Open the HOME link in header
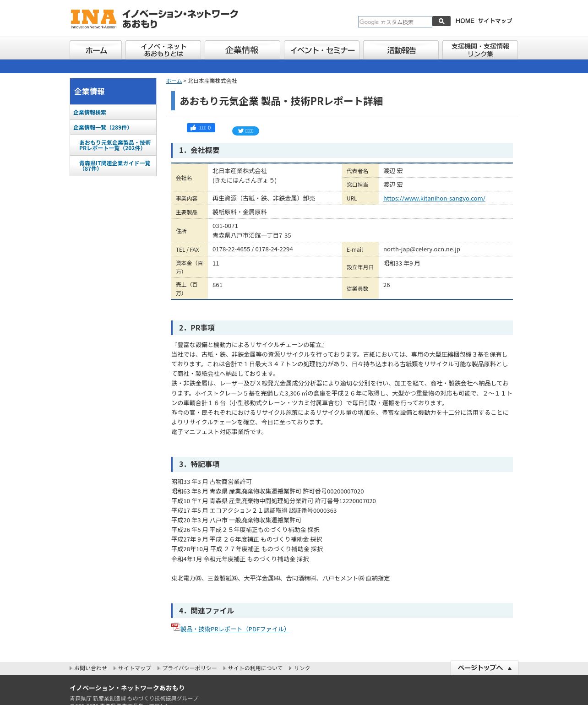The image size is (588, 705). pyautogui.click(x=465, y=21)
